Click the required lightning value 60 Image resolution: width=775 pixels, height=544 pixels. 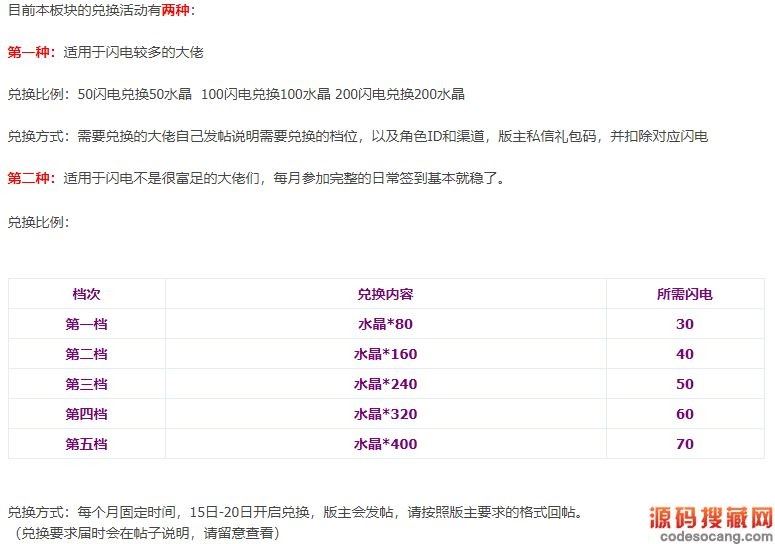point(684,414)
